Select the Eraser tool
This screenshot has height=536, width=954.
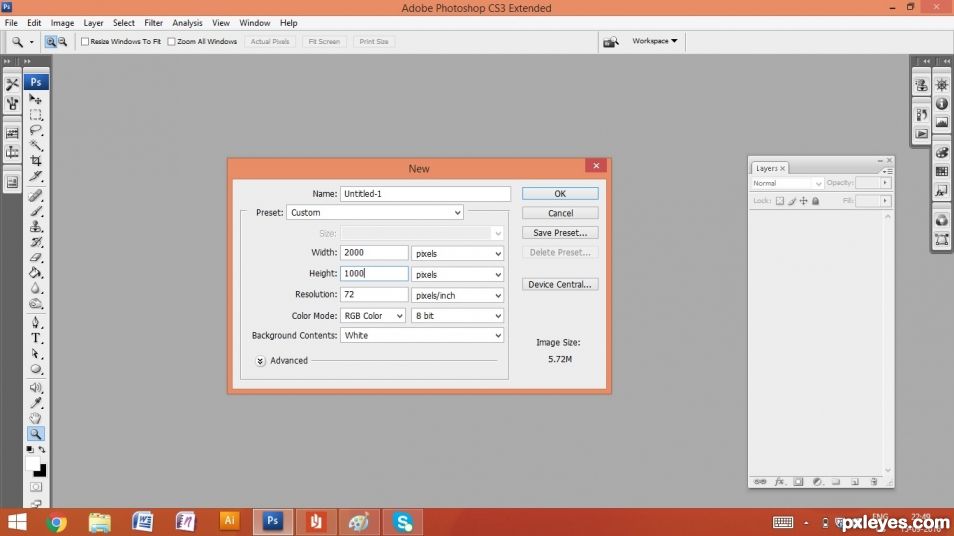[x=35, y=257]
